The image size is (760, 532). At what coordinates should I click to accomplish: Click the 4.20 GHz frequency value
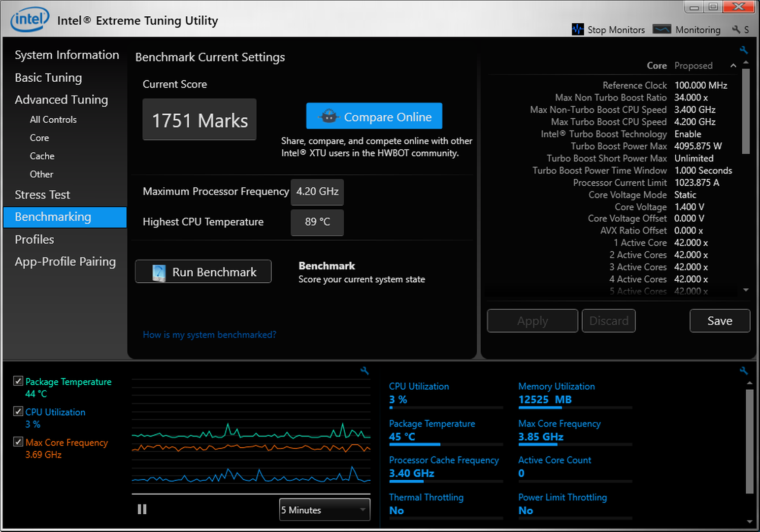[x=317, y=192]
